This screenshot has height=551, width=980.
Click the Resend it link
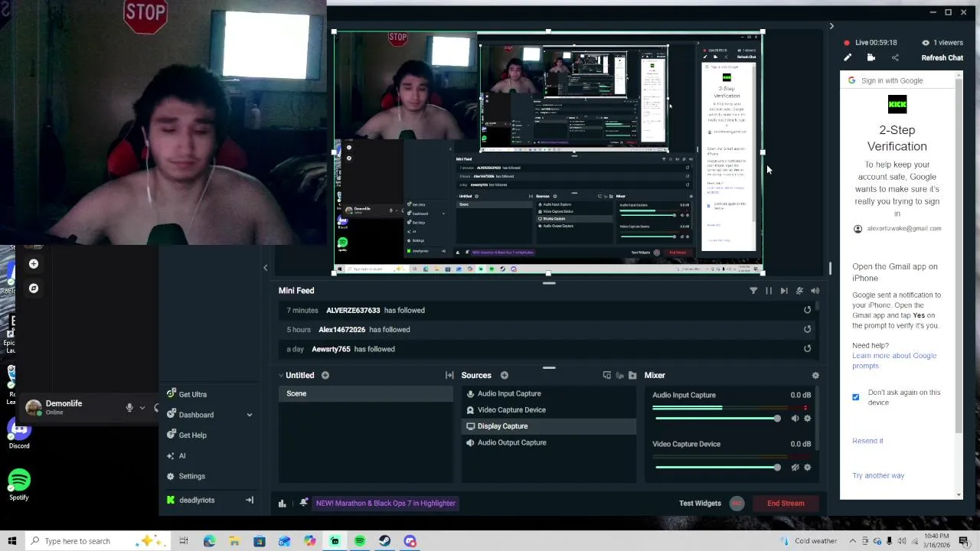pos(867,441)
